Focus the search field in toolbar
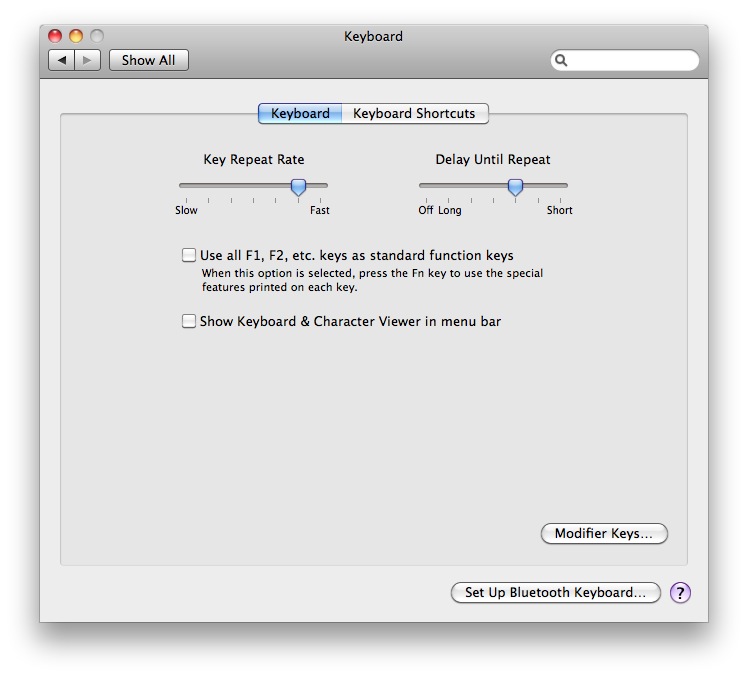748x677 pixels. click(x=625, y=60)
